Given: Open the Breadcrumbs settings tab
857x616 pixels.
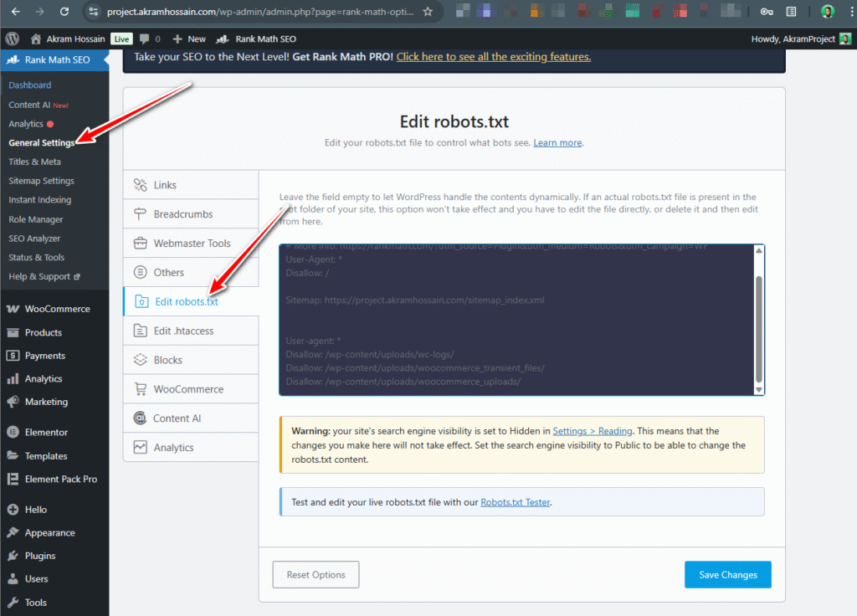Looking at the screenshot, I should pyautogui.click(x=191, y=214).
